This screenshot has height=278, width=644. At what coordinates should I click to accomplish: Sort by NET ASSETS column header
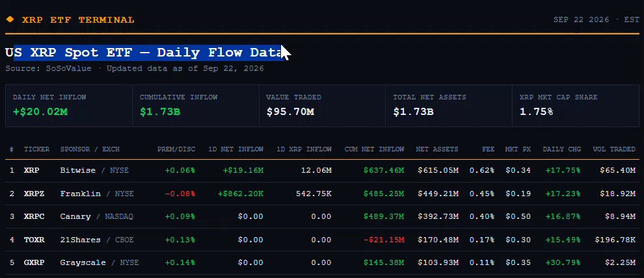click(x=437, y=149)
